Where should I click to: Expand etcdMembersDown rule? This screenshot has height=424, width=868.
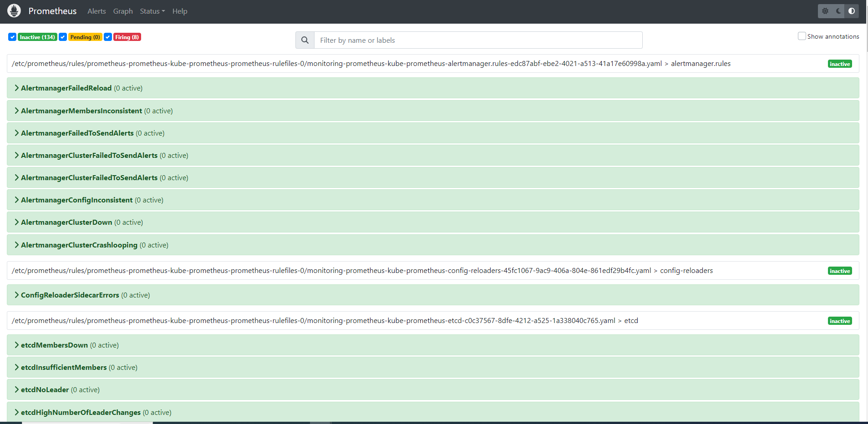[x=433, y=345]
